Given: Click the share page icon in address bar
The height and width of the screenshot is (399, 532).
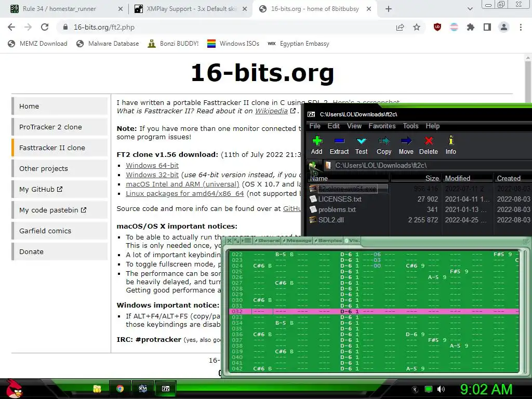Looking at the screenshot, I should pos(400,27).
